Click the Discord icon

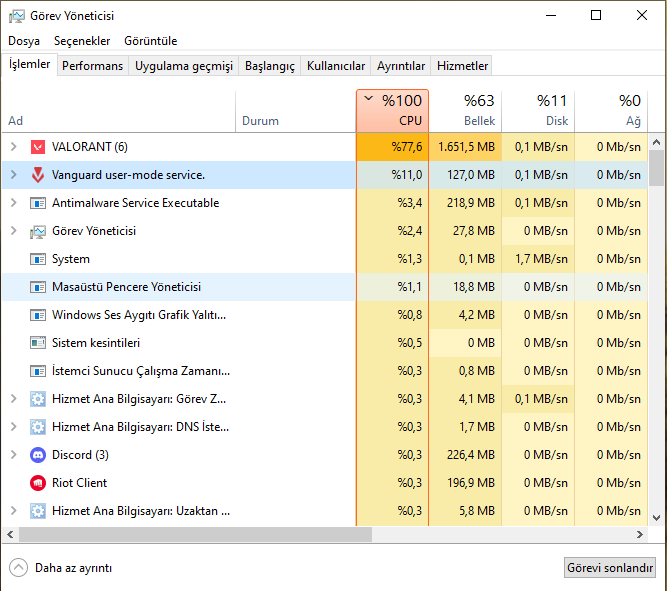tap(38, 455)
